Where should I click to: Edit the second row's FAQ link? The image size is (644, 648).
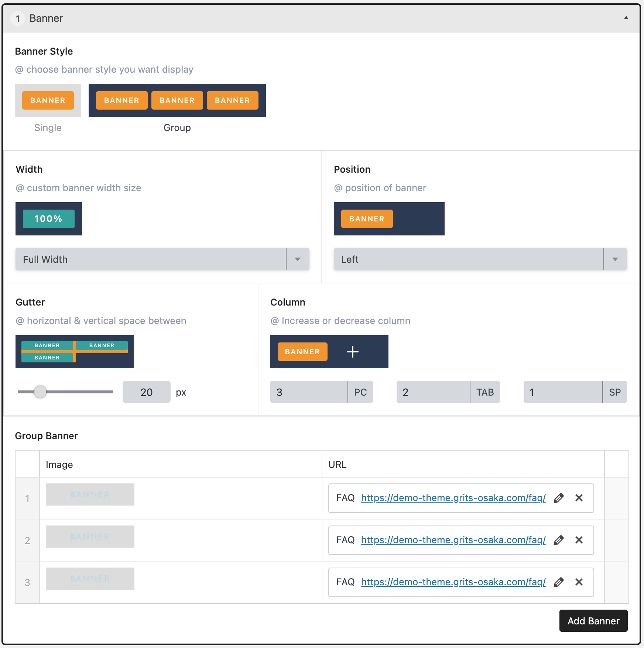(x=559, y=540)
